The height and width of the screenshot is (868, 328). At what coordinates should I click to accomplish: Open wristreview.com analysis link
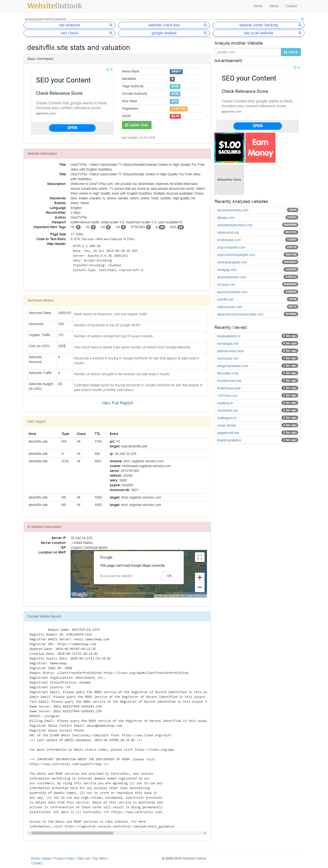(x=229, y=240)
